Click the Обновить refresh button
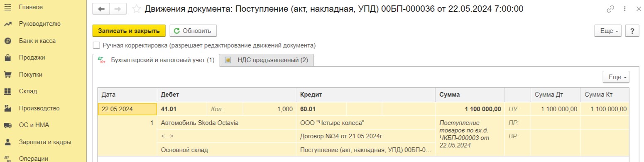Image resolution: width=644 pixels, height=162 pixels. pos(193,31)
